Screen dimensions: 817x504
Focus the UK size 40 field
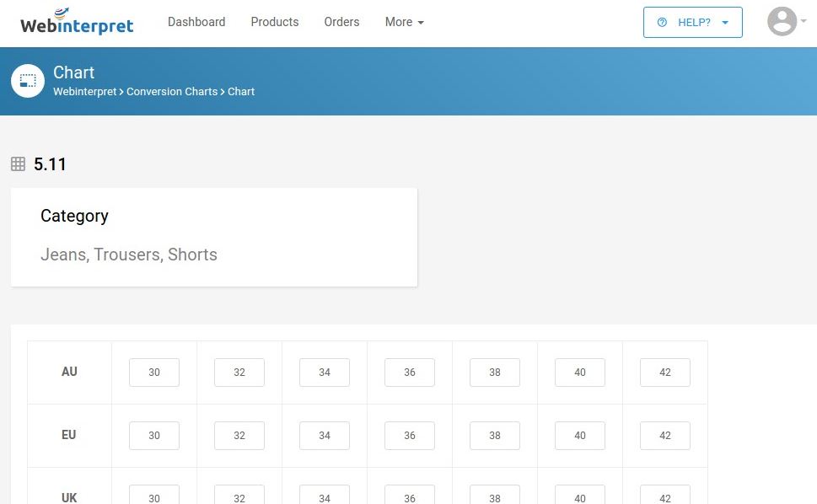pos(580,495)
